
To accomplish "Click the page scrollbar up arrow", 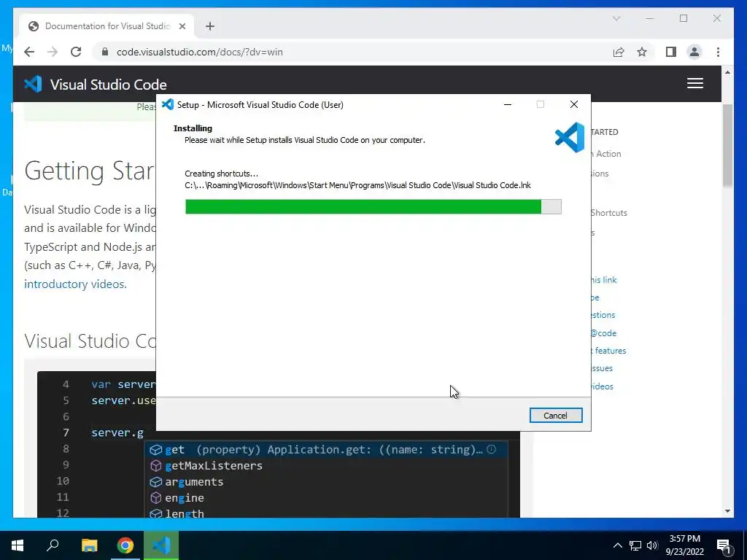I will point(727,72).
